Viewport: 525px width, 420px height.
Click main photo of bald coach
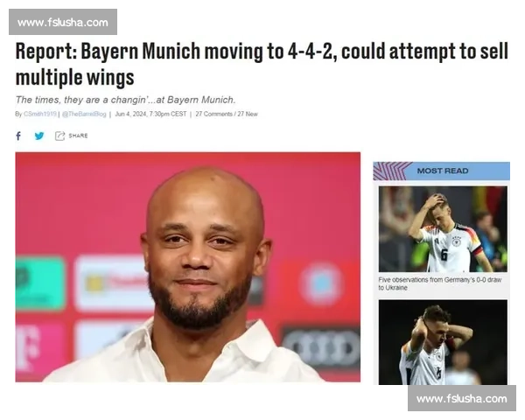click(x=188, y=267)
